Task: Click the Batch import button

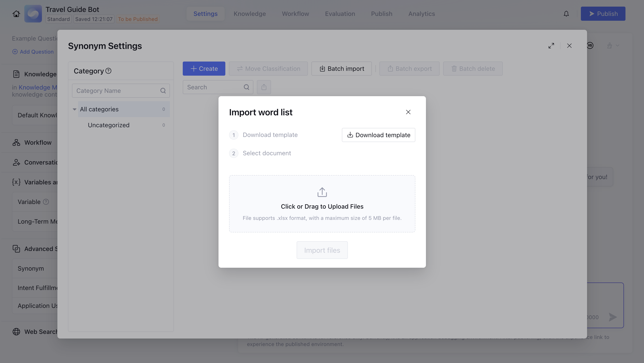Action: pos(341,69)
